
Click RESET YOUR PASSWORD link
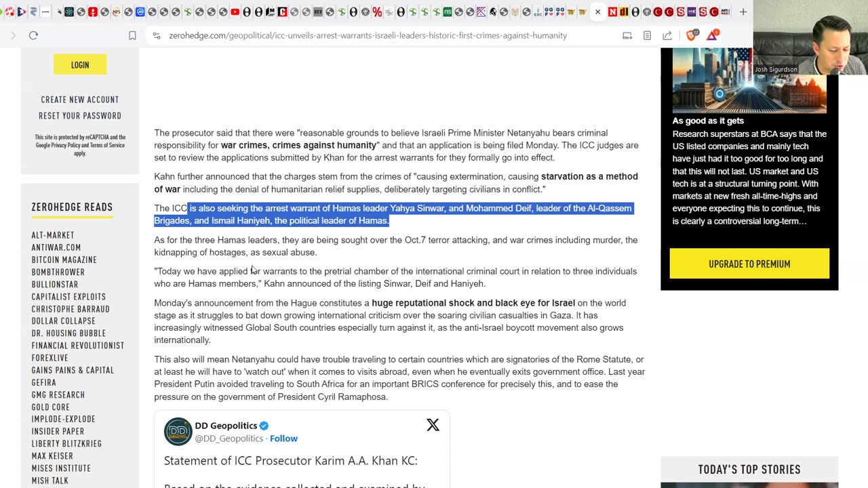point(80,116)
